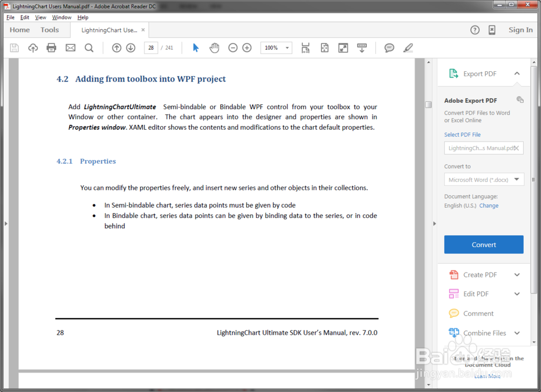Click the copy icon beside Adobe Export PDF
This screenshot has height=392, width=541.
(520, 99)
